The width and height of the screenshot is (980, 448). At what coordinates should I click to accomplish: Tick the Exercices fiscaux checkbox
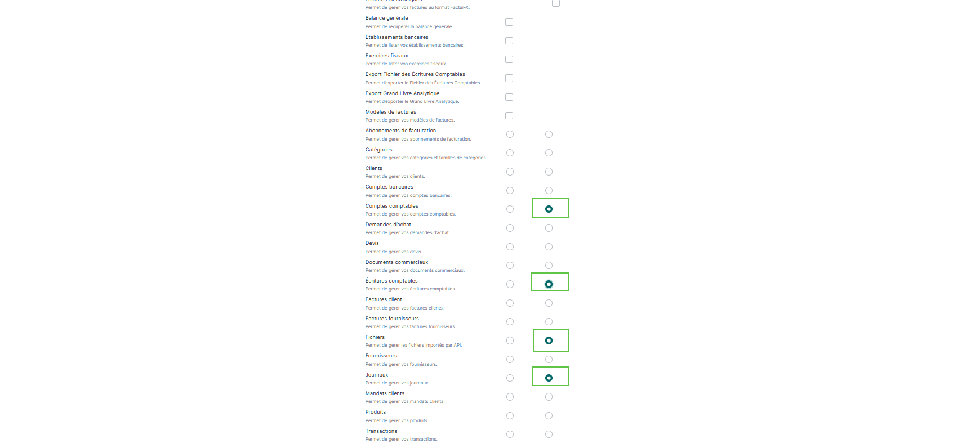click(509, 59)
